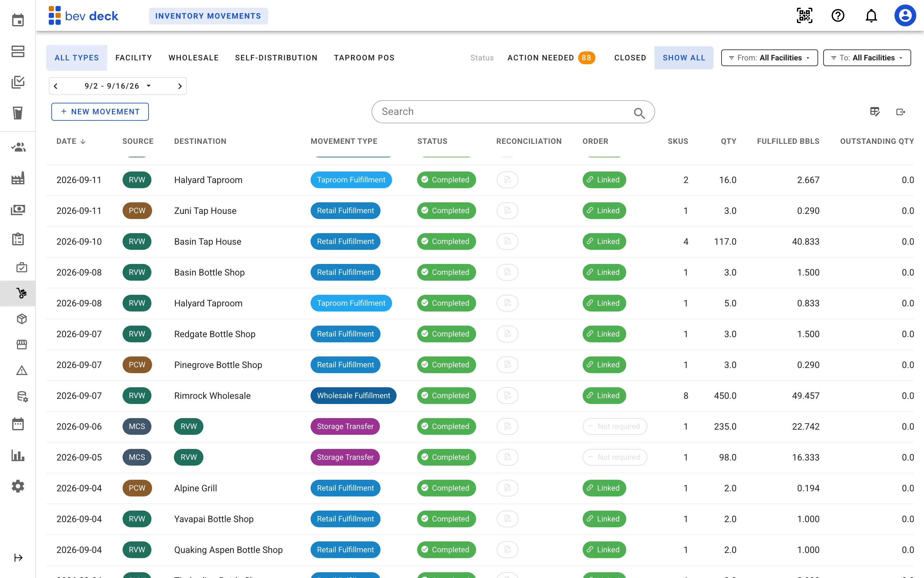Open the user account avatar

[x=905, y=16]
